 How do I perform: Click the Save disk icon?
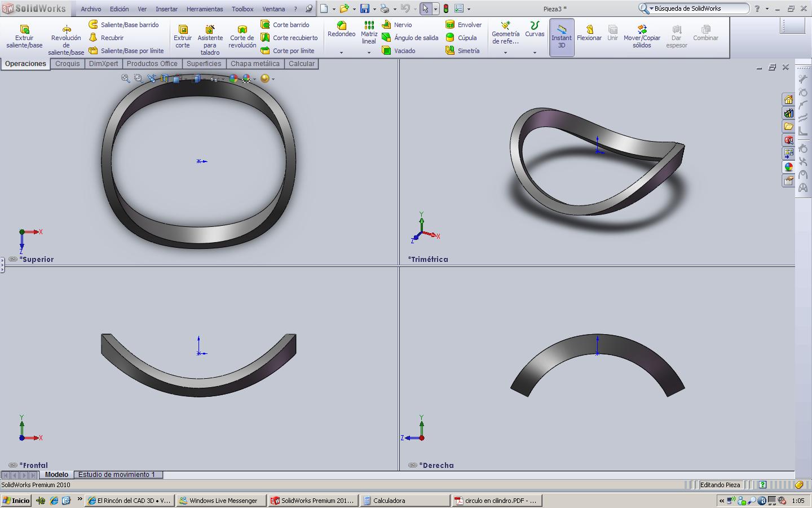tap(365, 8)
